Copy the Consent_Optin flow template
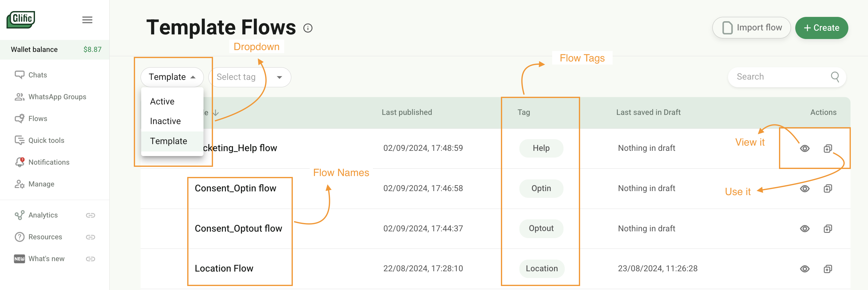 (827, 189)
